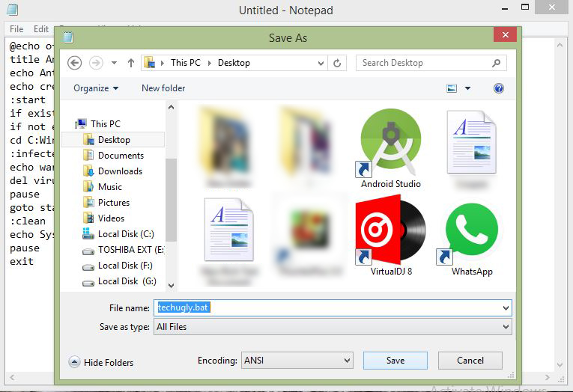The height and width of the screenshot is (392, 573).
Task: Expand the address bar history dropdown
Action: coord(321,63)
